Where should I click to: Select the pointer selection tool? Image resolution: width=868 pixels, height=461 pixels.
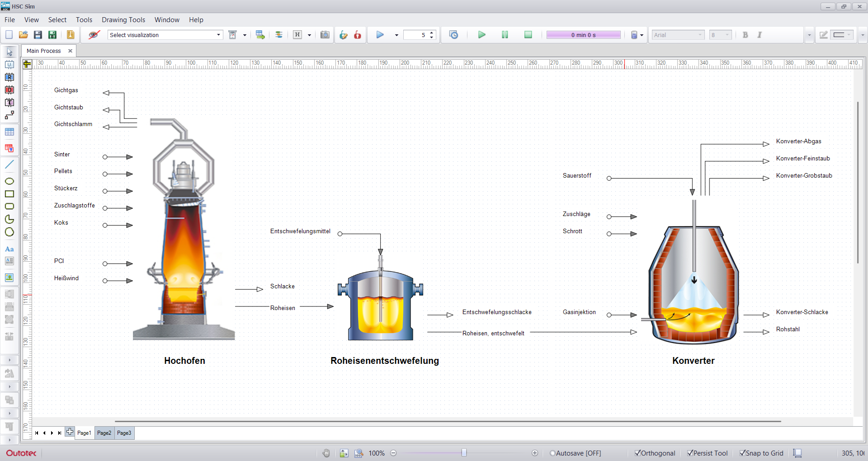coord(9,52)
